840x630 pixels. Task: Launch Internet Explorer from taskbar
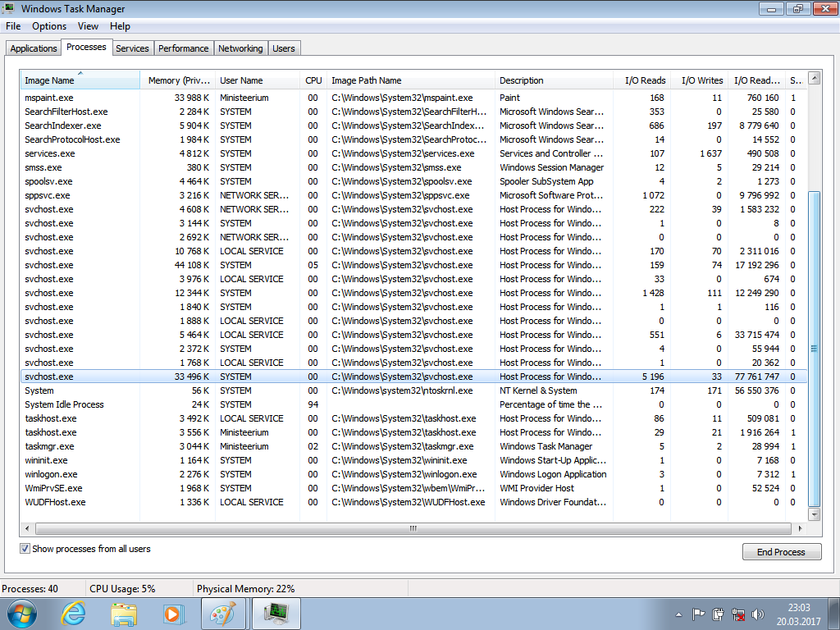point(73,614)
